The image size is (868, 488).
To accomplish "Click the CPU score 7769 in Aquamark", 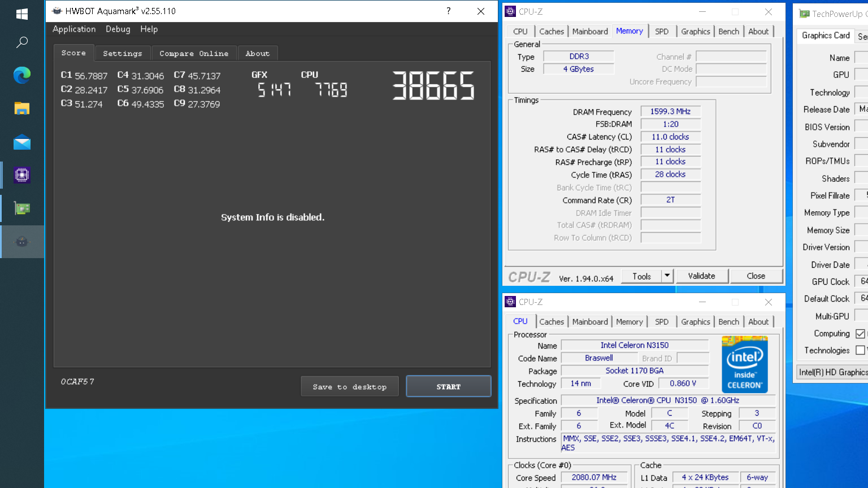I will (x=331, y=90).
